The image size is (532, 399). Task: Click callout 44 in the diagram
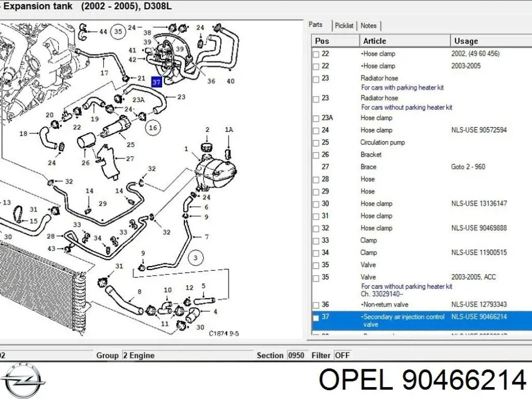point(103,32)
